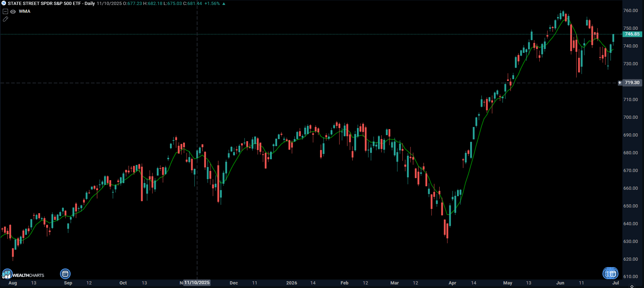Click the closing value C:681.44
This screenshot has width=644, height=288.
click(x=193, y=4)
